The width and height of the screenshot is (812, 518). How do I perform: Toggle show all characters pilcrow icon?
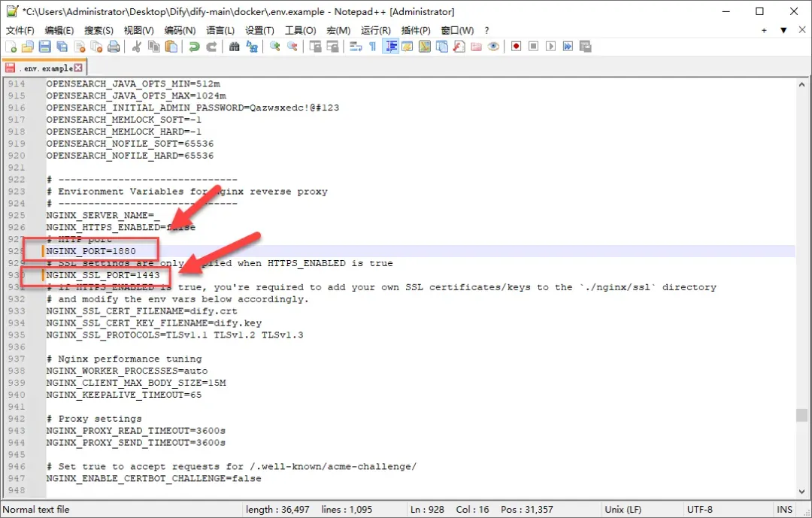[372, 47]
